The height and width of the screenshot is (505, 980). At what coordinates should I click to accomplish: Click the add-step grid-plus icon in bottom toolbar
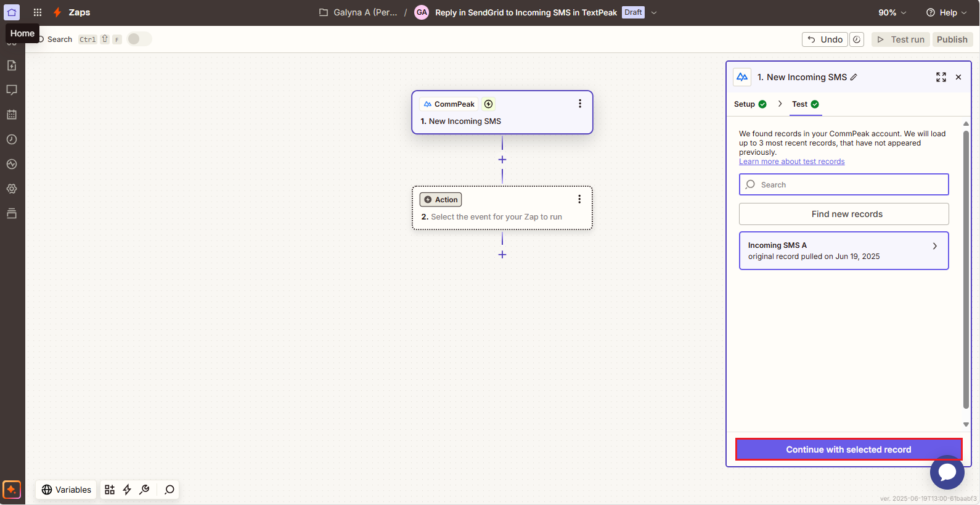click(x=110, y=490)
